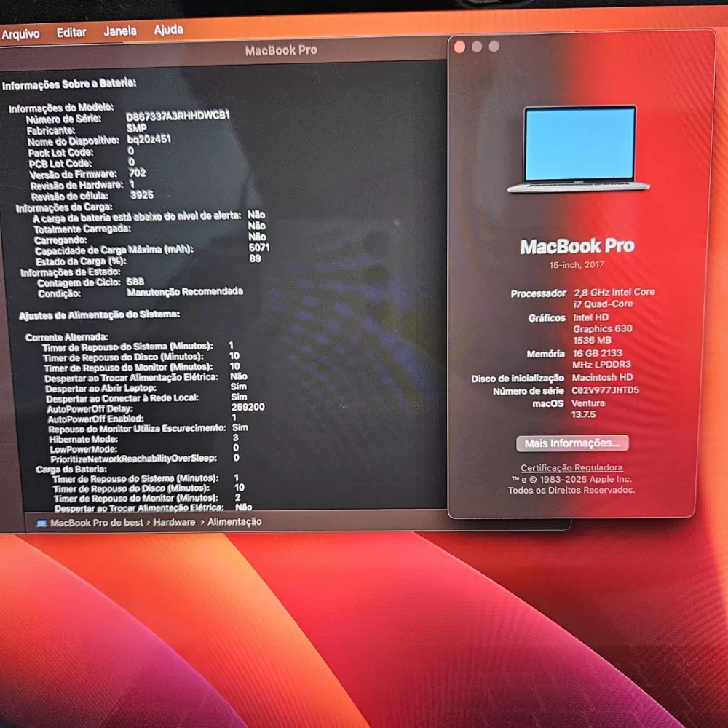The width and height of the screenshot is (728, 728).
Task: Click condition 'Manutenção Recomendada'
Action: [x=185, y=292]
